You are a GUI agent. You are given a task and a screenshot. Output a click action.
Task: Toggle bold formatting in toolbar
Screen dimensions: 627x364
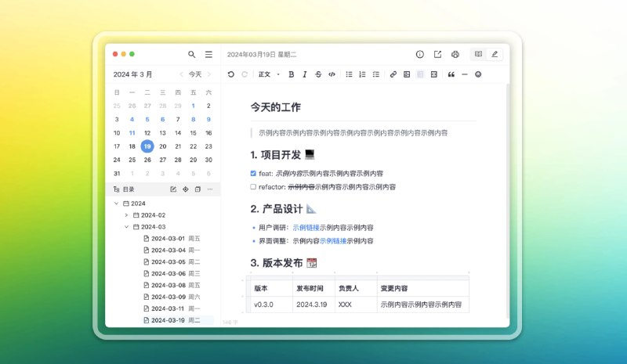292,74
